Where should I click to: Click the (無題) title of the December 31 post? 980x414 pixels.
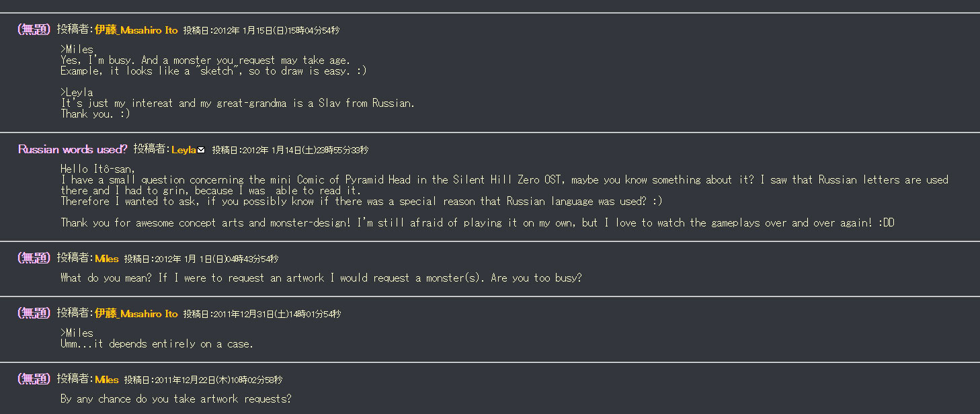click(x=34, y=313)
